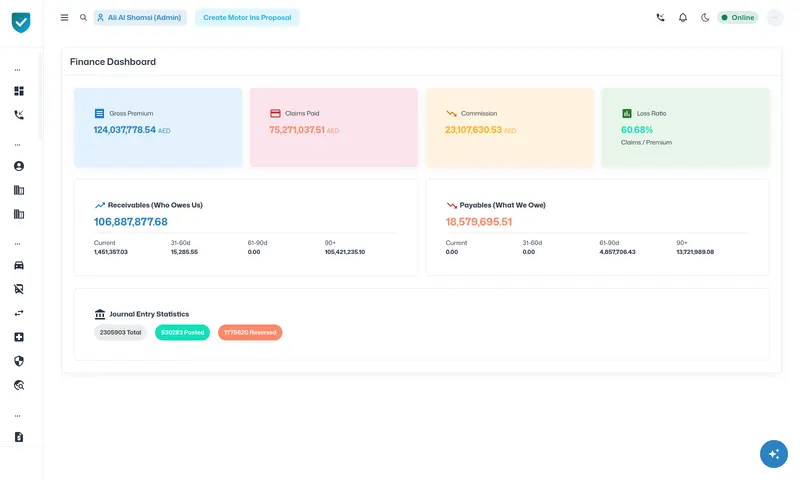Click the shield checkmark app logo
The image size is (800, 480).
click(x=21, y=22)
